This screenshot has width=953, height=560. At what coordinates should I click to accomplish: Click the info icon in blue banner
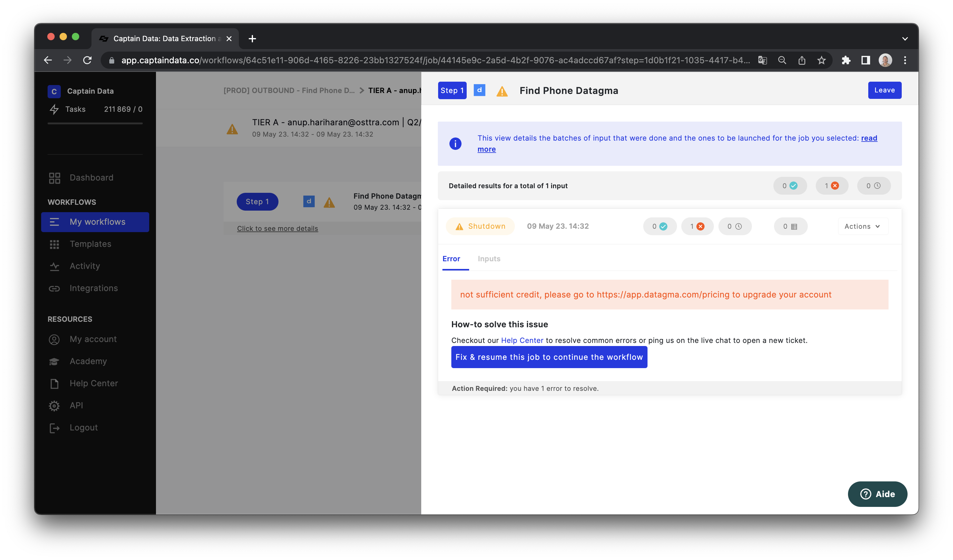pos(455,144)
